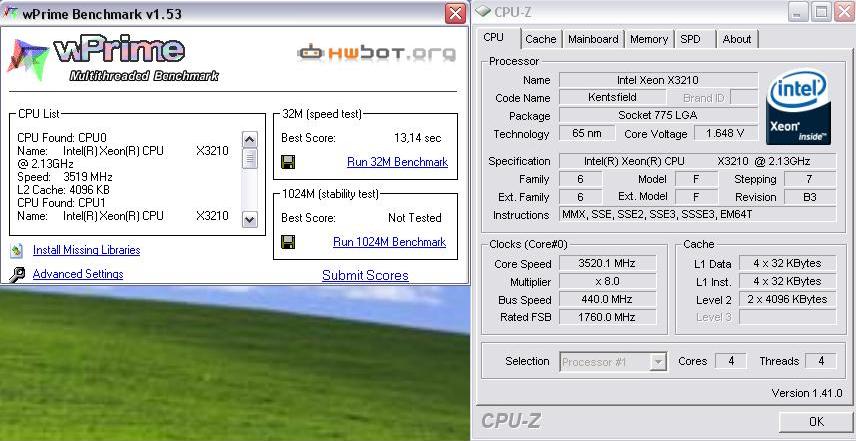Open the Memory tab in CPU-Z
The height and width of the screenshot is (441, 856).
point(649,39)
